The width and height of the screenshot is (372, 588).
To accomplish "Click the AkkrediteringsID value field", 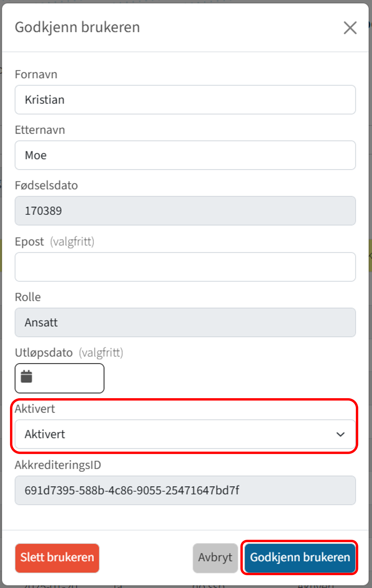I will click(x=185, y=490).
